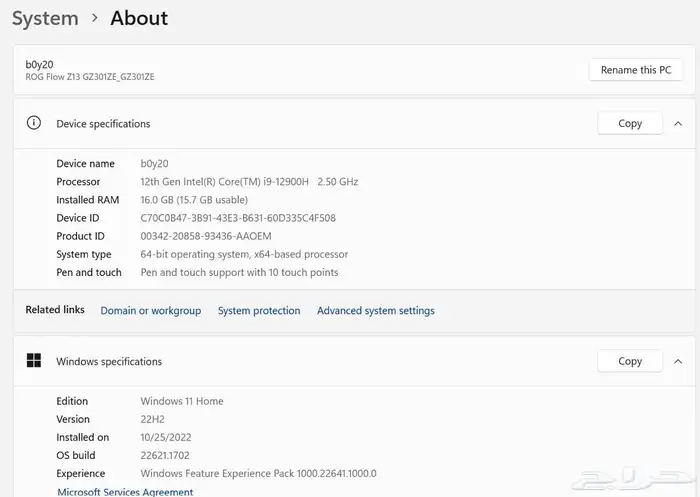Open the System protection link
Viewport: 700px width, 497px height.
(259, 311)
